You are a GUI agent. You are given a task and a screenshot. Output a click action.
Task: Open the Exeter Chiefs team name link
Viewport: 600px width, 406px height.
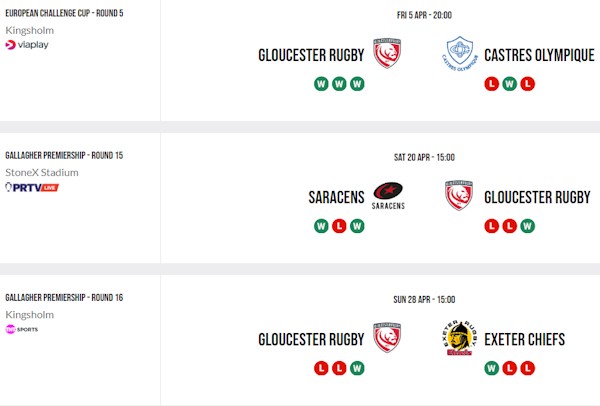(524, 340)
